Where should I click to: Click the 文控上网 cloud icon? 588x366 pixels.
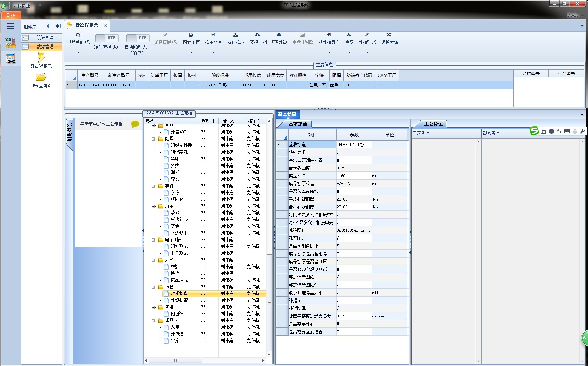point(258,35)
